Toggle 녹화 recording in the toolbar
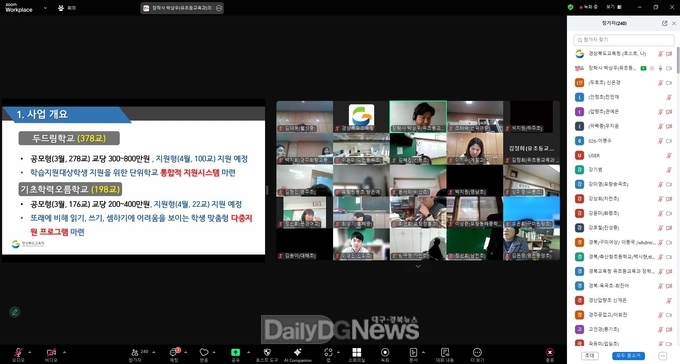 pos(385,352)
